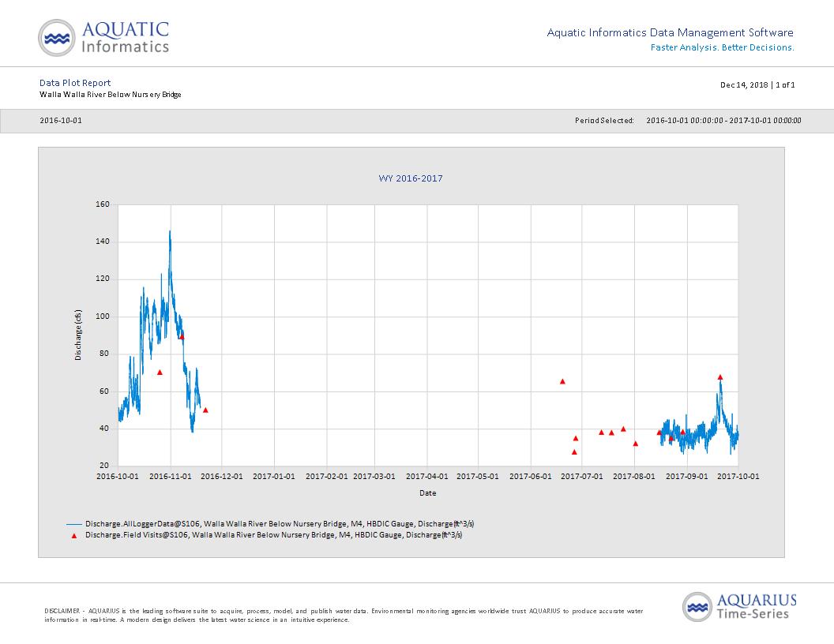This screenshot has height=644, width=834.
Task: Click the Discharge.AllLoggerData legend entry text
Action: (x=280, y=524)
